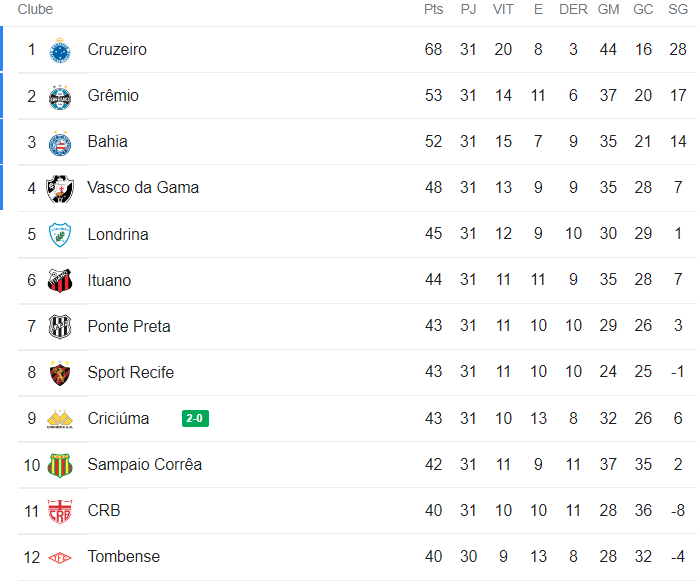The image size is (697, 581).
Task: Click the Tombense club logo
Action: tap(60, 557)
